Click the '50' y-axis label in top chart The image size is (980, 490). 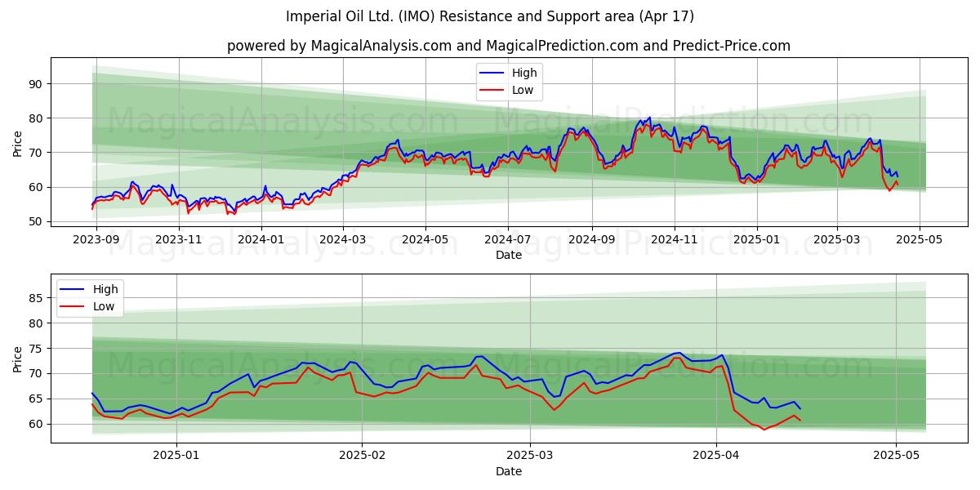[x=36, y=221]
